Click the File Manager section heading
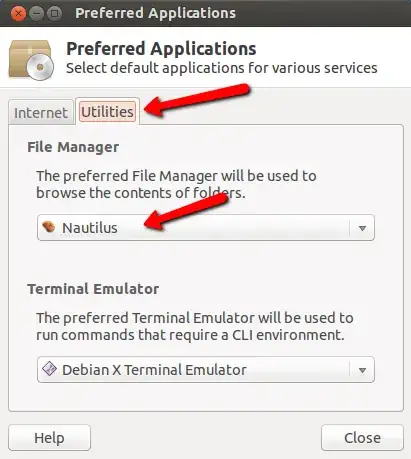 [x=73, y=147]
